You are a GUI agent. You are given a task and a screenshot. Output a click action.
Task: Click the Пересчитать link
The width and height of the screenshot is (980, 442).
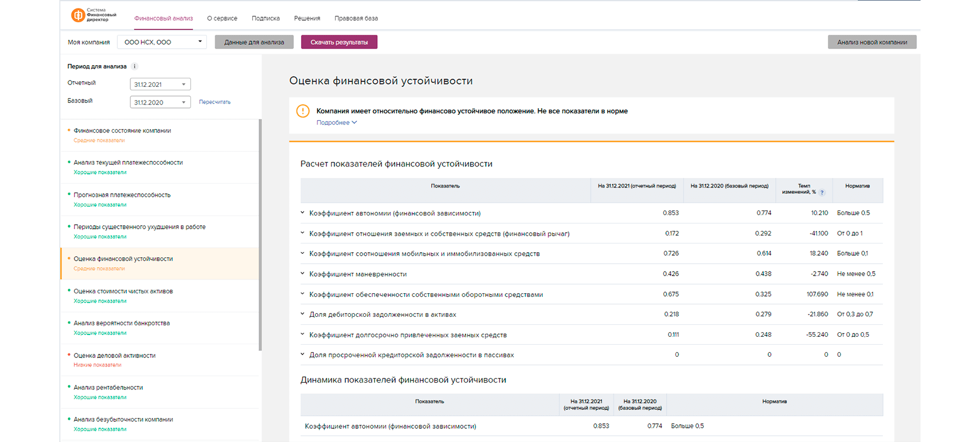pos(214,102)
